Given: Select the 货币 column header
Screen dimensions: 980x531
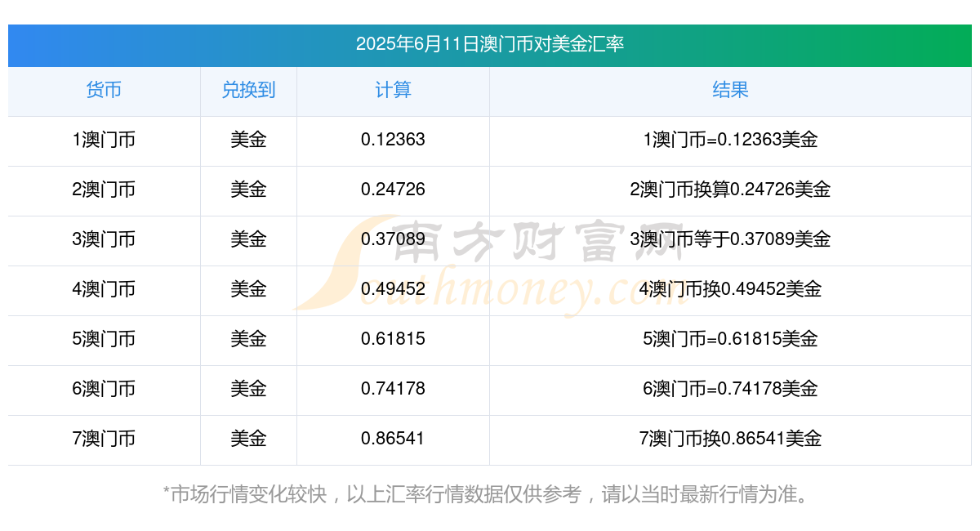Looking at the screenshot, I should [x=104, y=90].
